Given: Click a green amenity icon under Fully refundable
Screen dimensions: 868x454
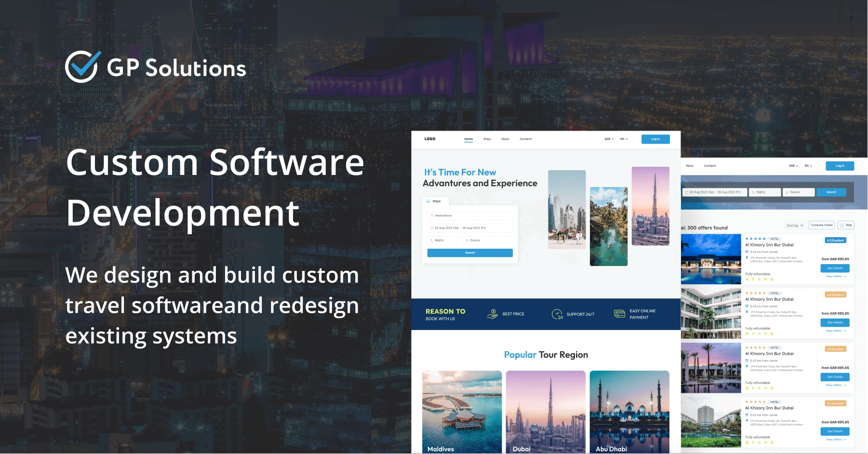Looking at the screenshot, I should [747, 280].
